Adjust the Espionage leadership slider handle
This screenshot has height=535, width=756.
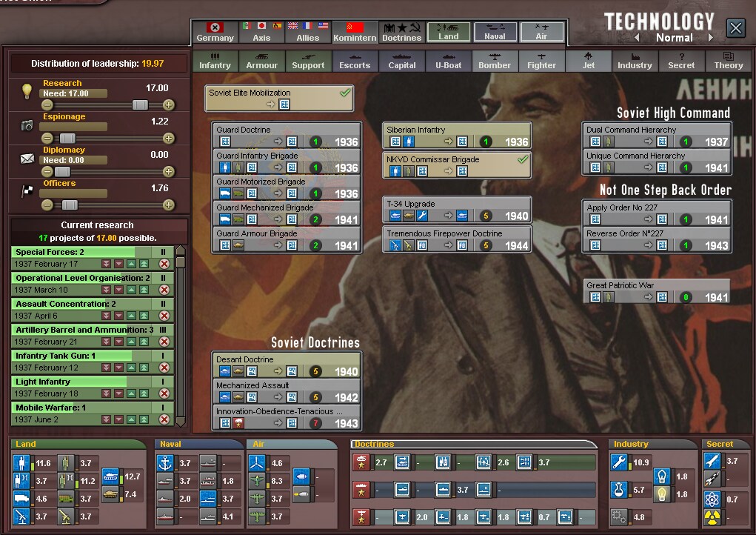(67, 138)
